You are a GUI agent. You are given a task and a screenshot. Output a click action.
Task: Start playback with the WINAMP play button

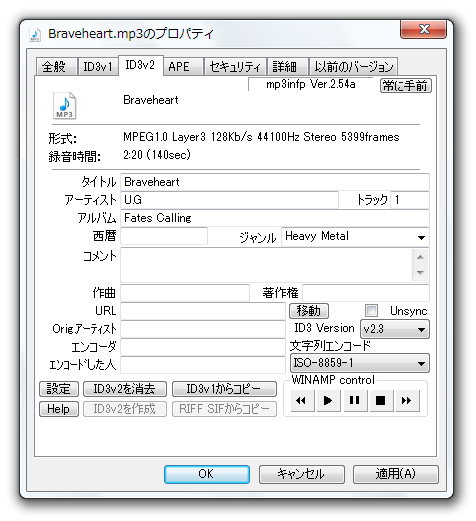[x=328, y=400]
